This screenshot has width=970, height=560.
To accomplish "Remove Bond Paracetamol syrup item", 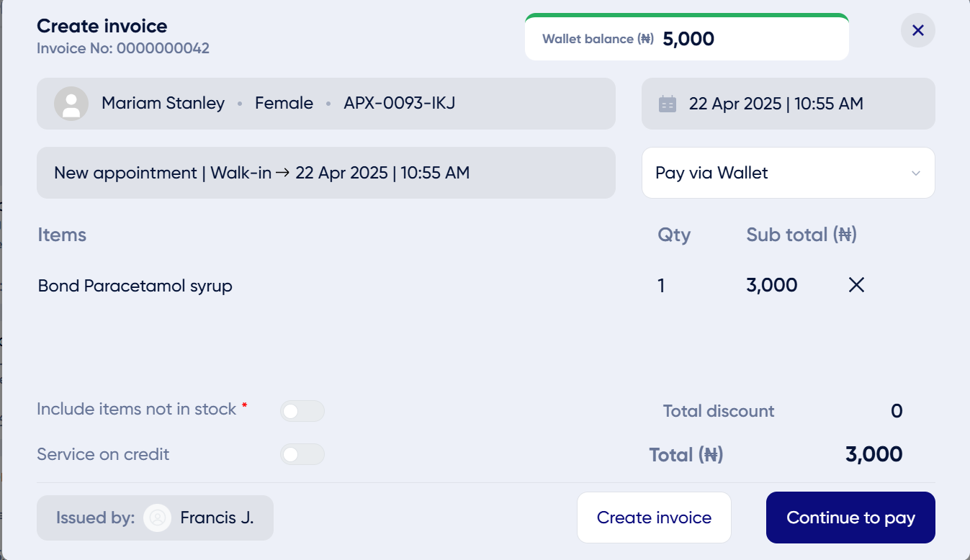I will [856, 285].
